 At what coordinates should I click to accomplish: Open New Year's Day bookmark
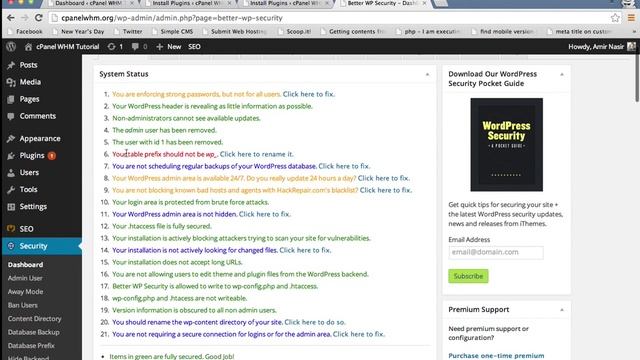[78, 31]
